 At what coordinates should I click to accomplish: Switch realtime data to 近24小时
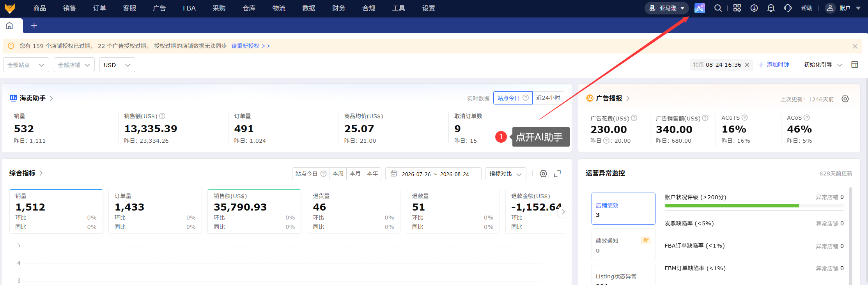tap(548, 98)
